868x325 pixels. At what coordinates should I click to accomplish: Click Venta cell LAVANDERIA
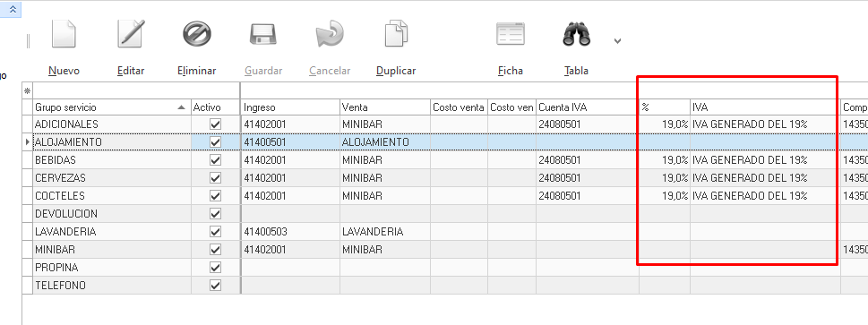[384, 232]
